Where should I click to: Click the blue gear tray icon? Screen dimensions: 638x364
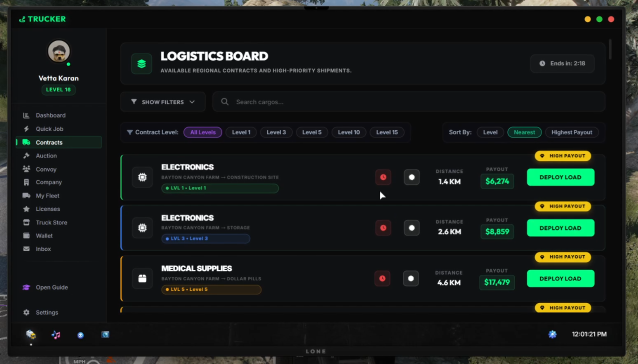pyautogui.click(x=552, y=334)
